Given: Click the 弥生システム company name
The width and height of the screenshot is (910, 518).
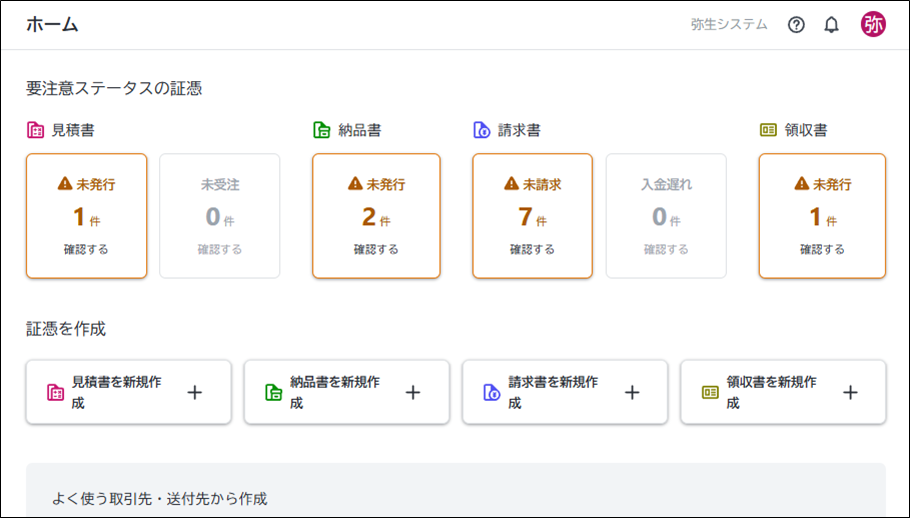Looking at the screenshot, I should 729,24.
